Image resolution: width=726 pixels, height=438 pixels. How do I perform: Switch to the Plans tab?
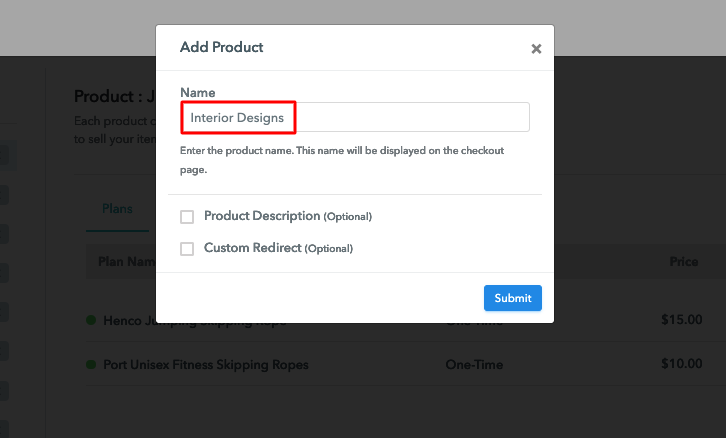(117, 209)
